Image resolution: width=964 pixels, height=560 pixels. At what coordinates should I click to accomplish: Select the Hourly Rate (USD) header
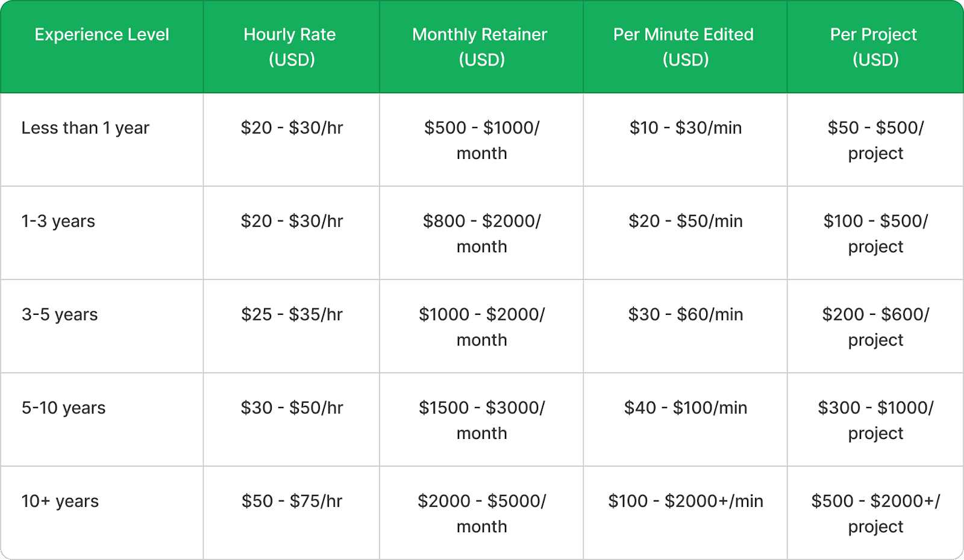tap(290, 47)
